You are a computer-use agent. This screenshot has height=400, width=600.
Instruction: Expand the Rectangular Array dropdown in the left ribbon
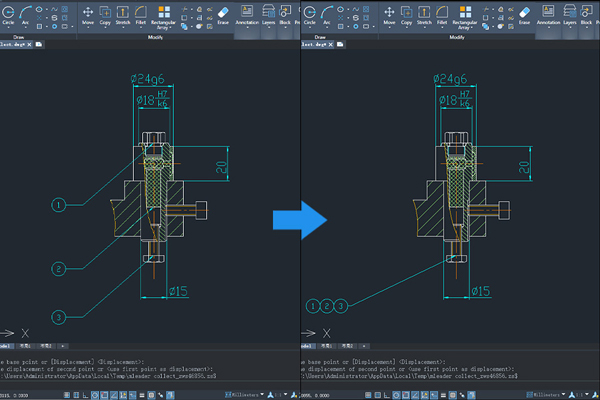click(163, 28)
